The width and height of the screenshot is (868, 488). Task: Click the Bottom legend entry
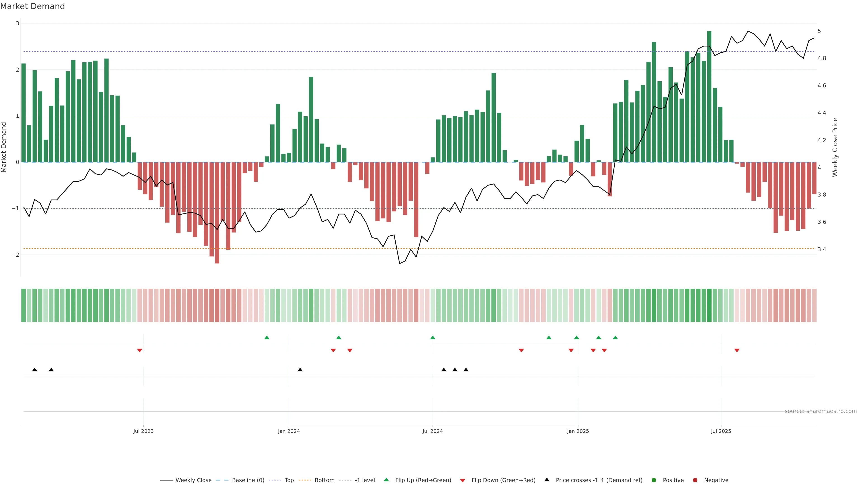[324, 480]
